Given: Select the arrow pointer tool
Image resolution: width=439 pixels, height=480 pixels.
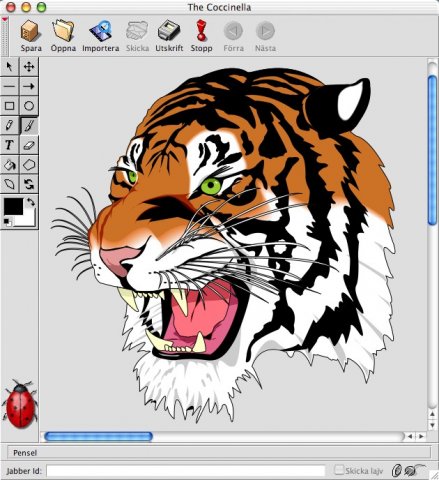Looking at the screenshot, I should tap(10, 67).
